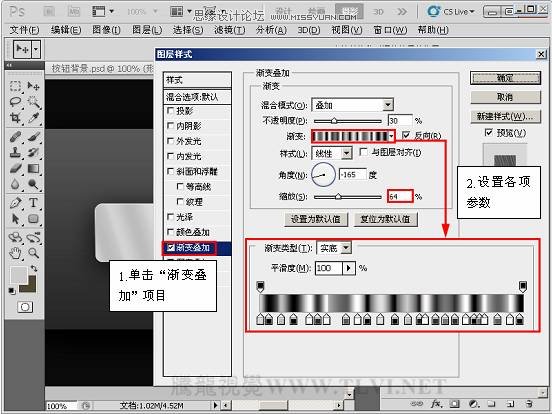Open the tool preset picker arrow
The image size is (552, 414).
36,49
